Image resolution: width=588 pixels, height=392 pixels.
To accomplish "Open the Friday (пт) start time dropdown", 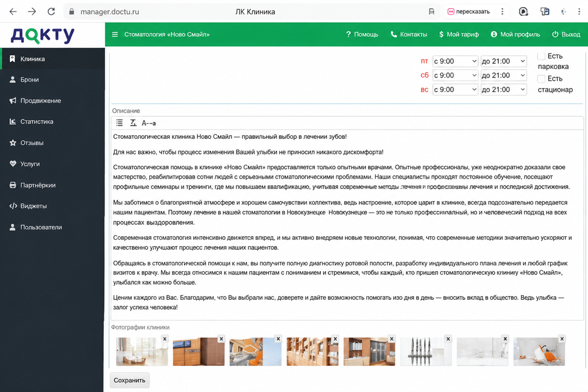I will coord(455,61).
